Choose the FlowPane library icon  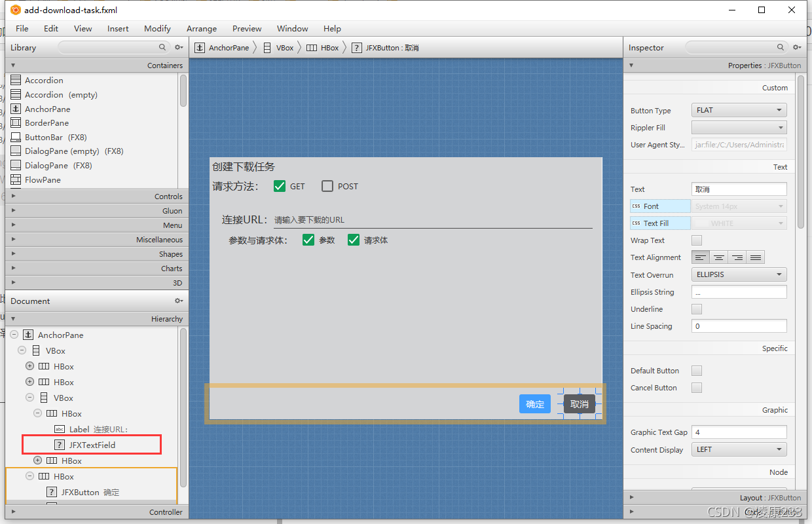16,179
